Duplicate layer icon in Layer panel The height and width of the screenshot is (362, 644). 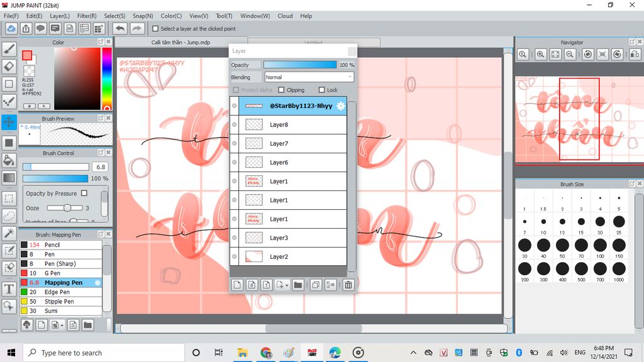[316, 285]
